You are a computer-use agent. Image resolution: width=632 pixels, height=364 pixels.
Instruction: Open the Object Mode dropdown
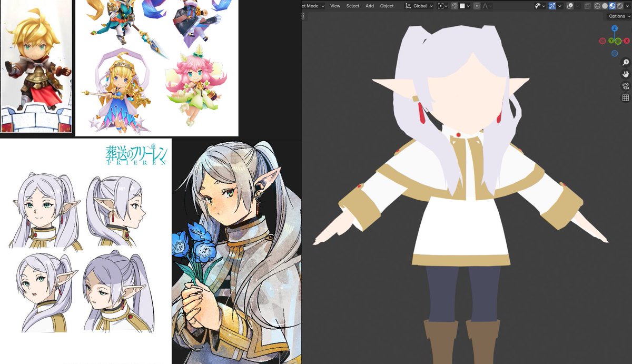click(313, 6)
